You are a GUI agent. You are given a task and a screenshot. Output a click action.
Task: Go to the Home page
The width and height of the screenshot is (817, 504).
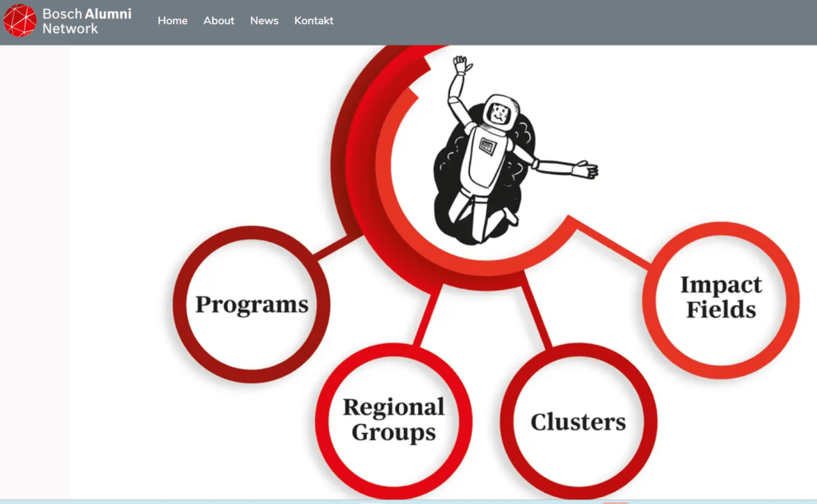(x=173, y=21)
